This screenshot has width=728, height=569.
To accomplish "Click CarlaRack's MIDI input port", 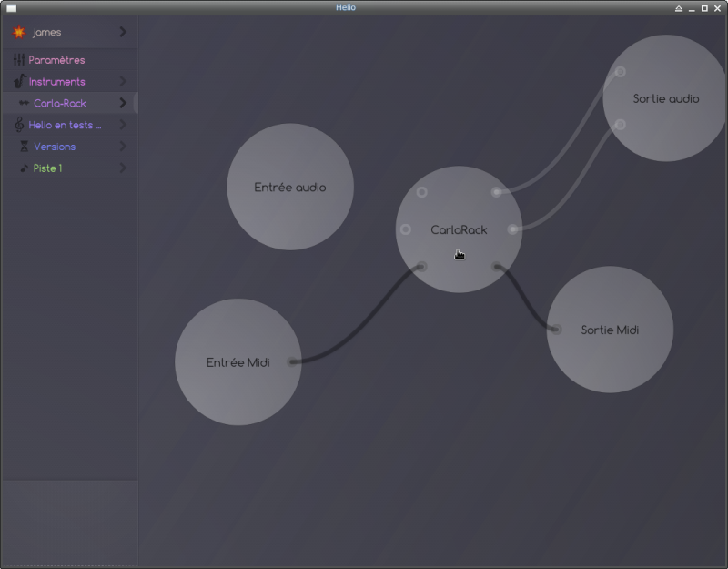I will pos(421,267).
